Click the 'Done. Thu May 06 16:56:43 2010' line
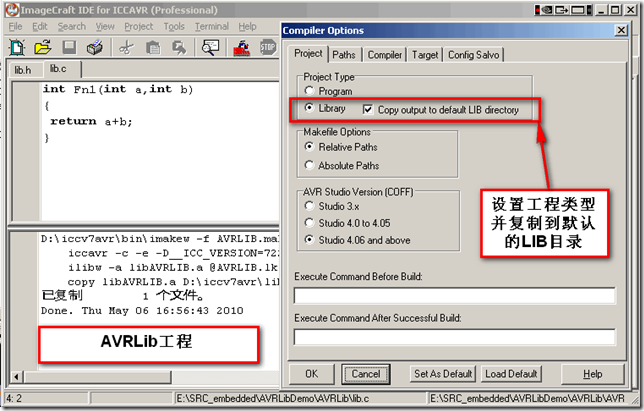The width and height of the screenshot is (644, 411). pos(142,310)
